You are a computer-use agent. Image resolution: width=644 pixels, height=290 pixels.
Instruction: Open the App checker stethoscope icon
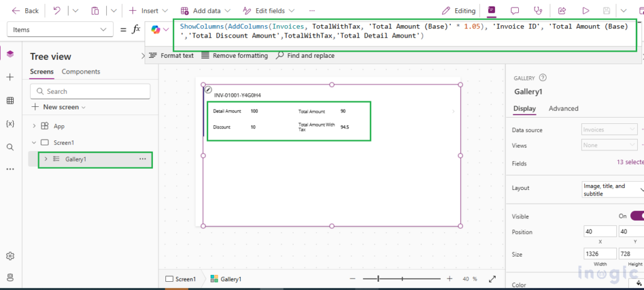pyautogui.click(x=537, y=11)
